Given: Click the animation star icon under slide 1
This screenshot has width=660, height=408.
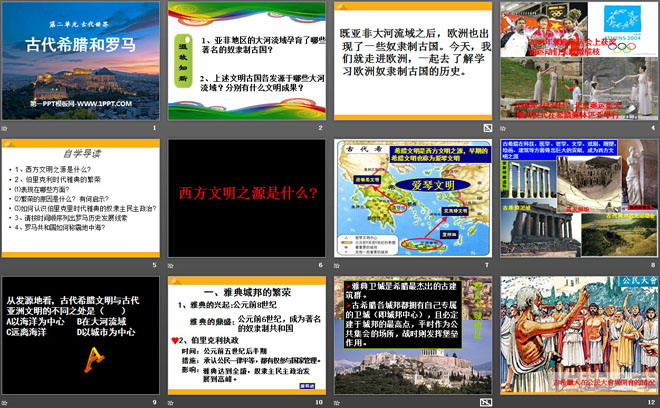Looking at the screenshot, I should (5, 128).
